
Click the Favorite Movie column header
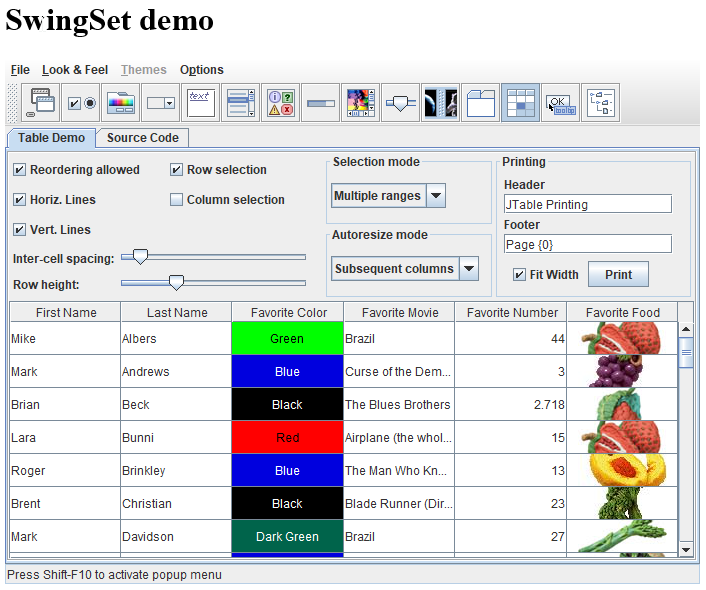[x=400, y=312]
